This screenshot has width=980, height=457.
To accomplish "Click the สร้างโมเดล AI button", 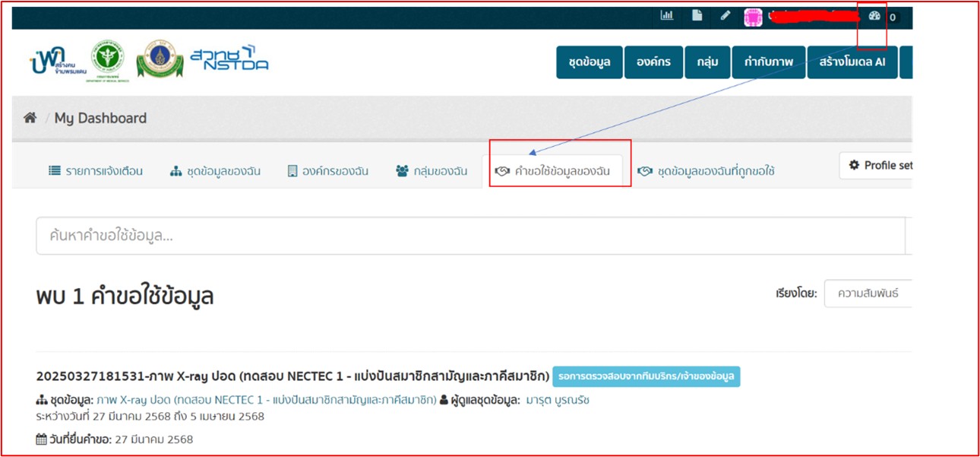I will (852, 62).
